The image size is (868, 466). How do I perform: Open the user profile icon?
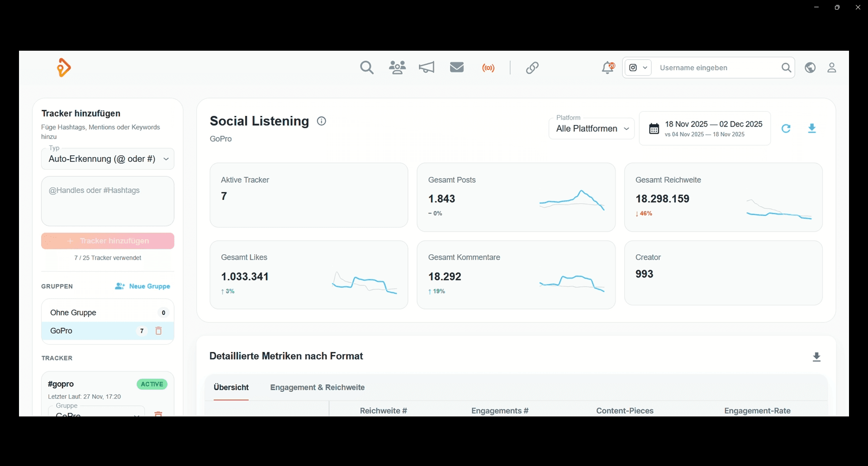tap(832, 68)
